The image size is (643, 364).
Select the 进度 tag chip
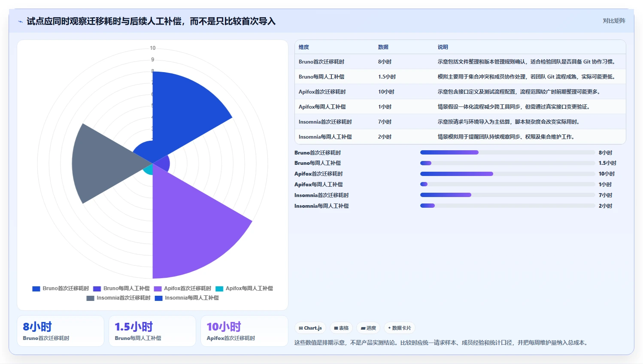click(x=368, y=328)
